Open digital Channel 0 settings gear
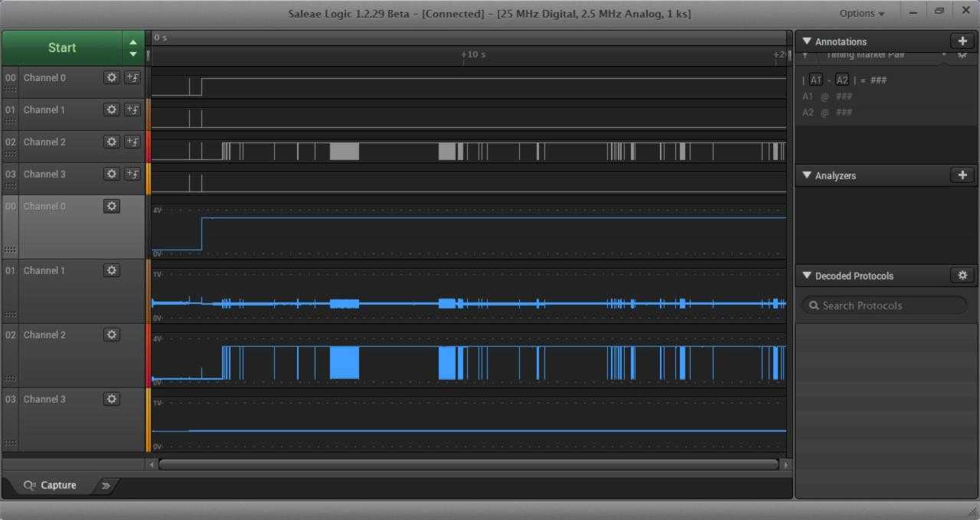 pos(112,77)
